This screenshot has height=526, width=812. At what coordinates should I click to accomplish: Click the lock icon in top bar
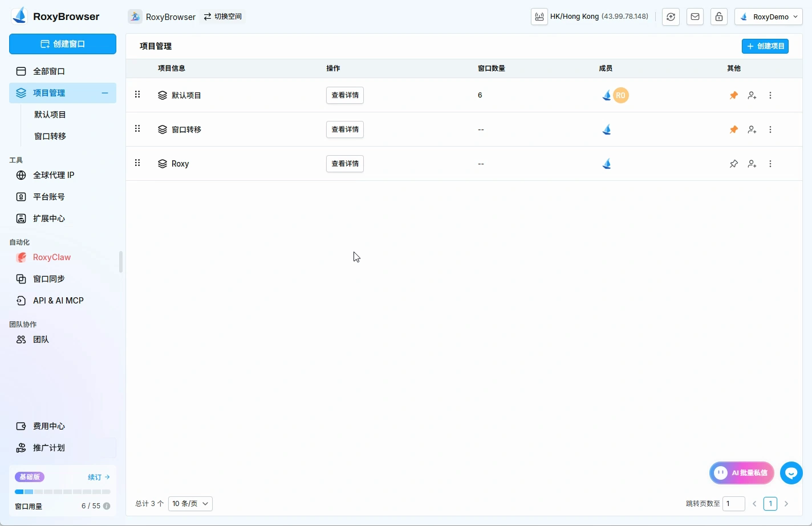point(719,17)
